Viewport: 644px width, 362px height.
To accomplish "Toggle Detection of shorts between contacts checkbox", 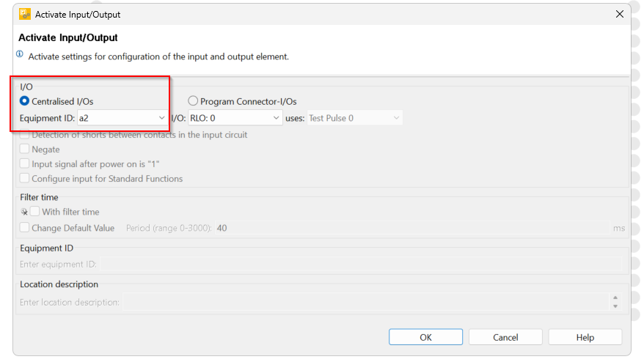I will click(x=25, y=135).
